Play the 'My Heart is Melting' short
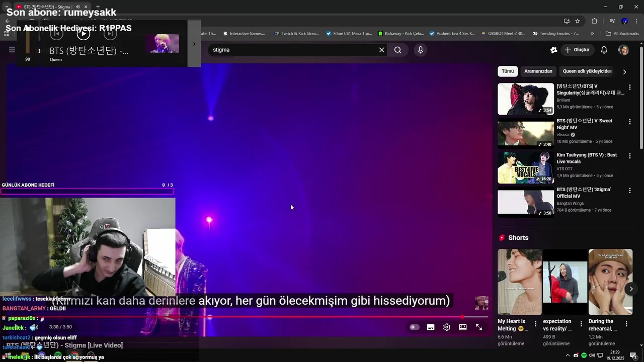The image size is (644, 362). [520, 282]
